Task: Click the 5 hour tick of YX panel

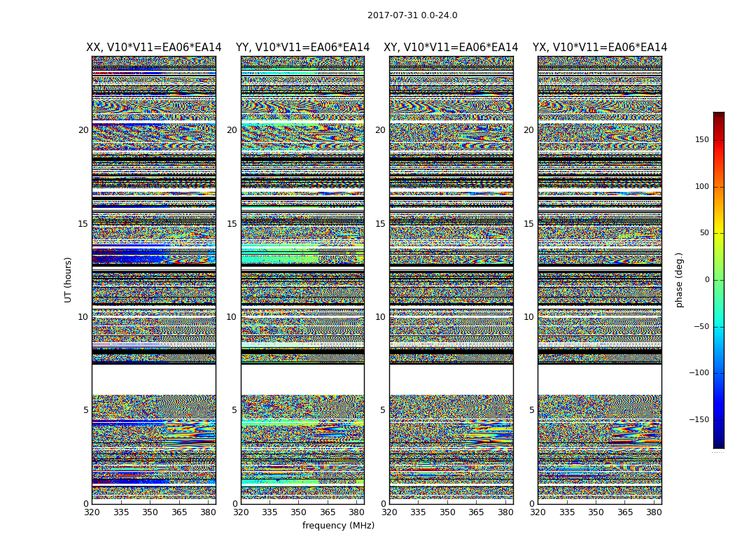Action: pos(531,410)
